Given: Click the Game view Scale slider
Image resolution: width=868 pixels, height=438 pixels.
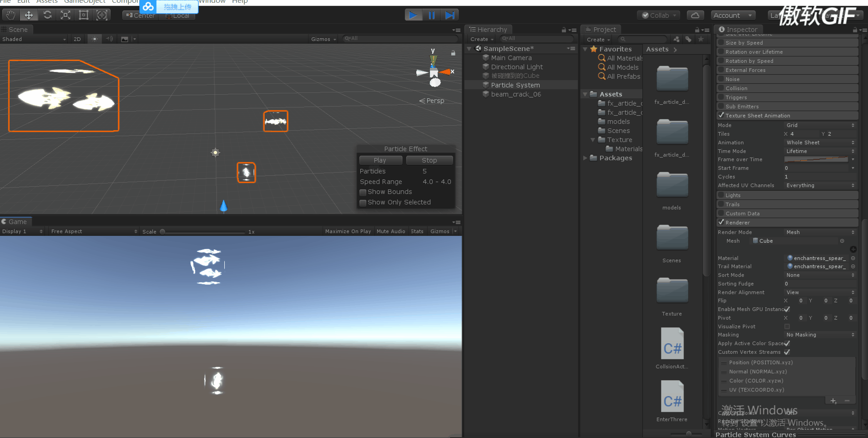Looking at the screenshot, I should click(203, 232).
